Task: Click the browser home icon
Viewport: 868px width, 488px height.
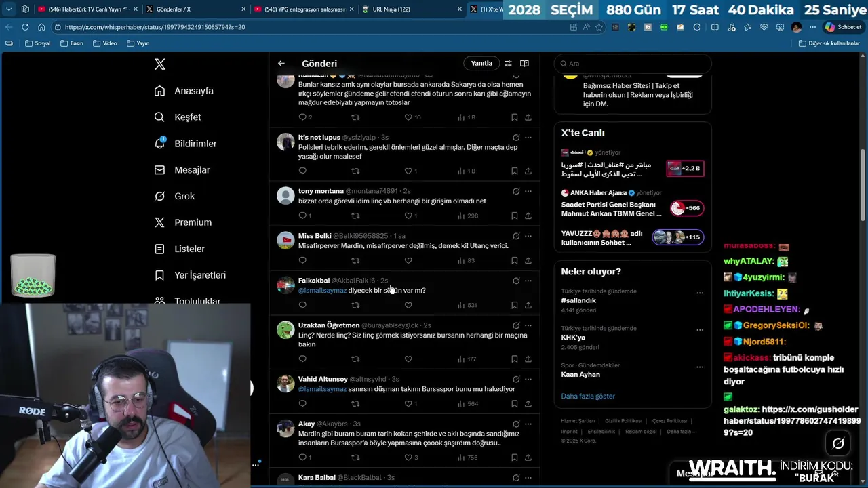Action: tap(41, 27)
